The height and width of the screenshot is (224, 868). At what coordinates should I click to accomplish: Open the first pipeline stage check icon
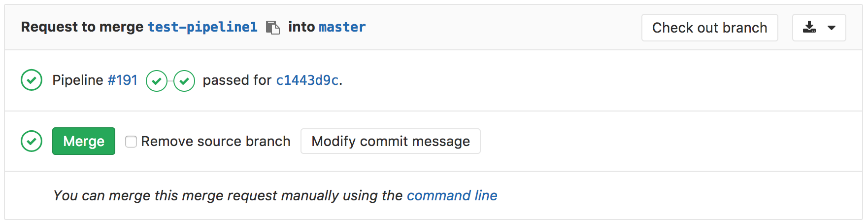pyautogui.click(x=157, y=81)
